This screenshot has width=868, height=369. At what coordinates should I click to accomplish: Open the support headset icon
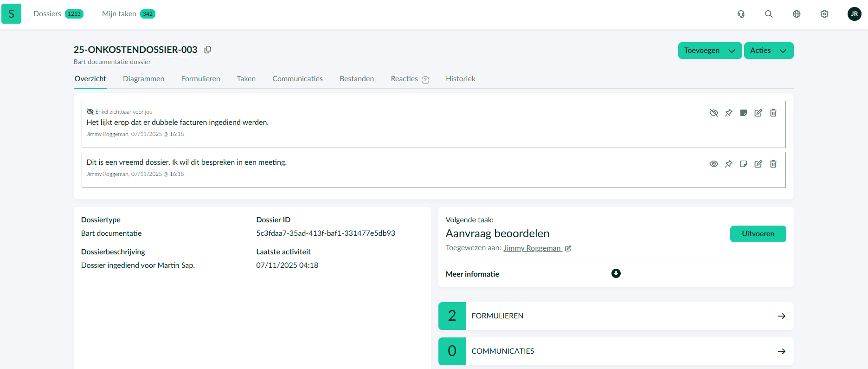[741, 14]
